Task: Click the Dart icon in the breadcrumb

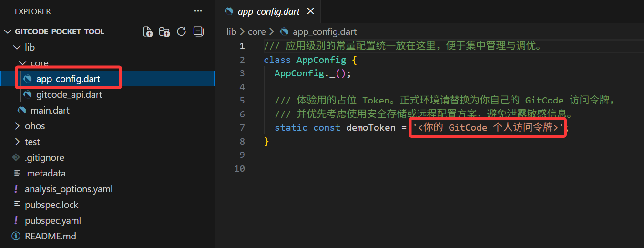Action: tap(284, 31)
